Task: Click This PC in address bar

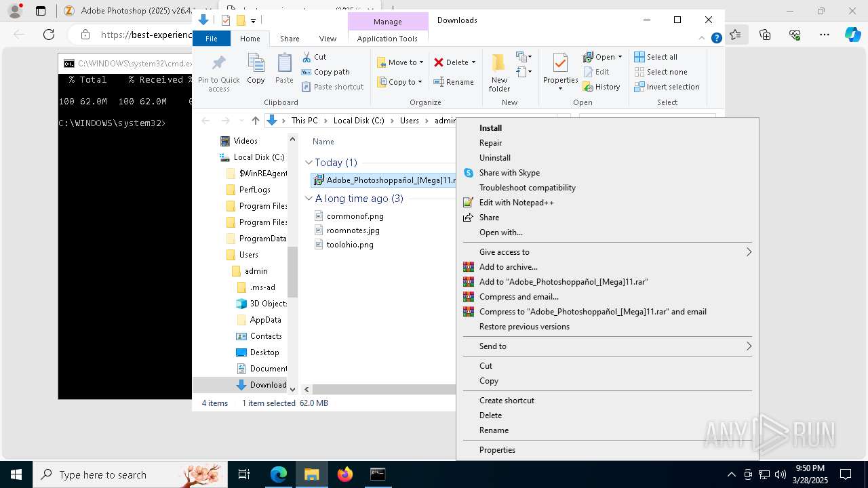Action: tap(304, 121)
